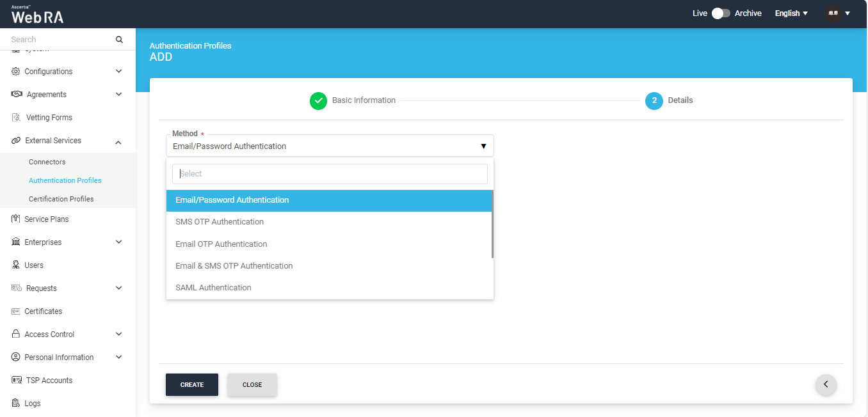
Task: Click the TSP Accounts icon
Action: tap(17, 381)
